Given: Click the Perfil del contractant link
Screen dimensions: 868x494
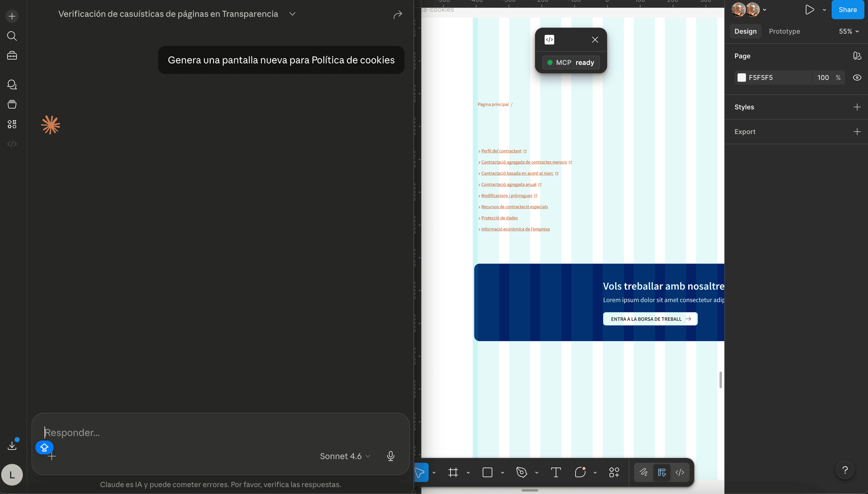Looking at the screenshot, I should click(501, 151).
